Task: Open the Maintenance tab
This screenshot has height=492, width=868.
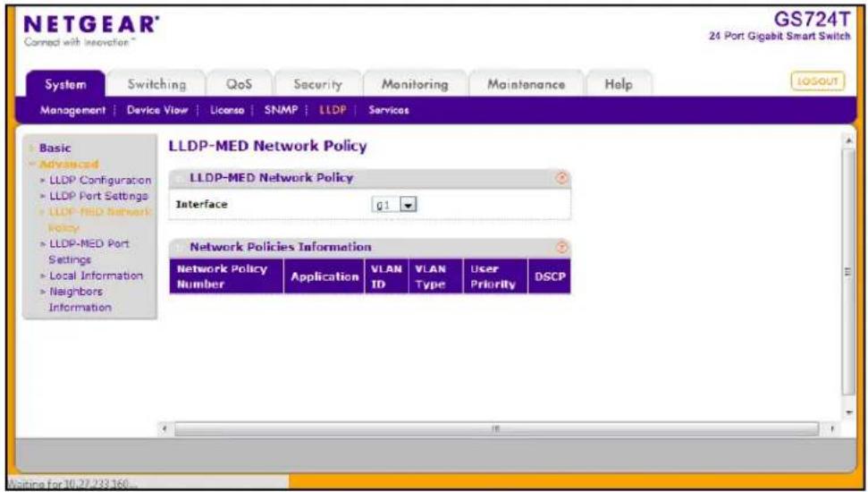Action: point(526,85)
